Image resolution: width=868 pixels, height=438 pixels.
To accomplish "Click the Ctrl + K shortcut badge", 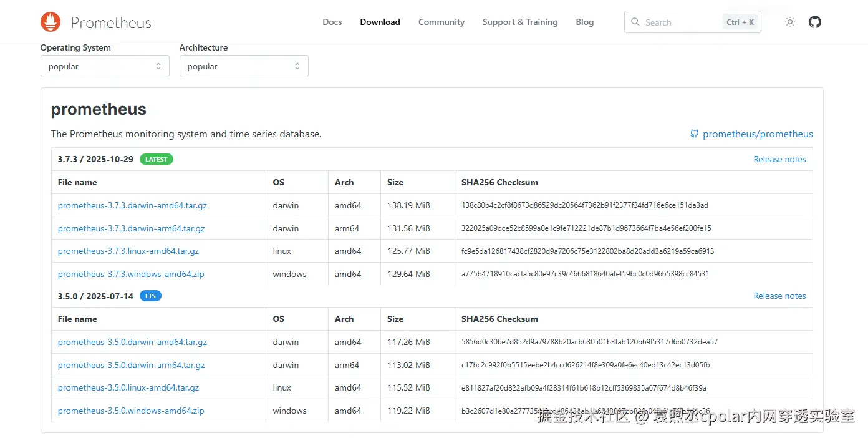I will 740,22.
